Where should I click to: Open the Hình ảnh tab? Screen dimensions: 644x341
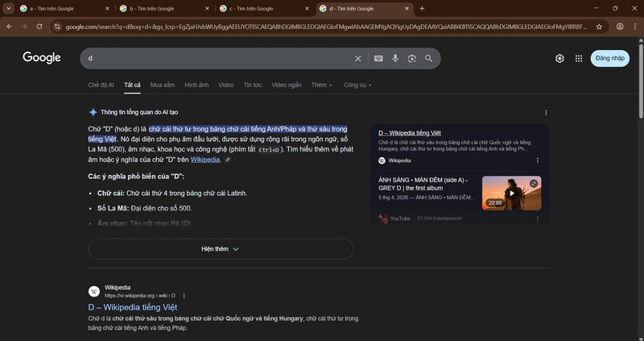click(x=196, y=85)
